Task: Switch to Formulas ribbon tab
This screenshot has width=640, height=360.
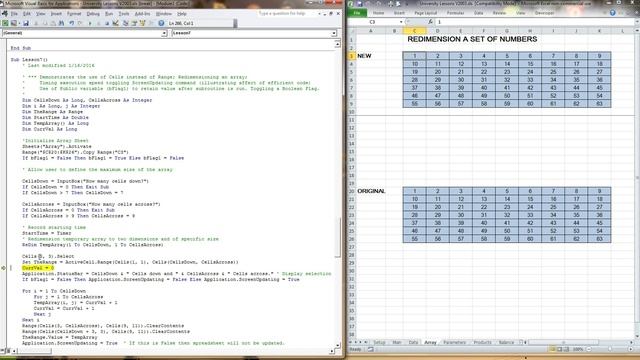Action: (x=455, y=13)
